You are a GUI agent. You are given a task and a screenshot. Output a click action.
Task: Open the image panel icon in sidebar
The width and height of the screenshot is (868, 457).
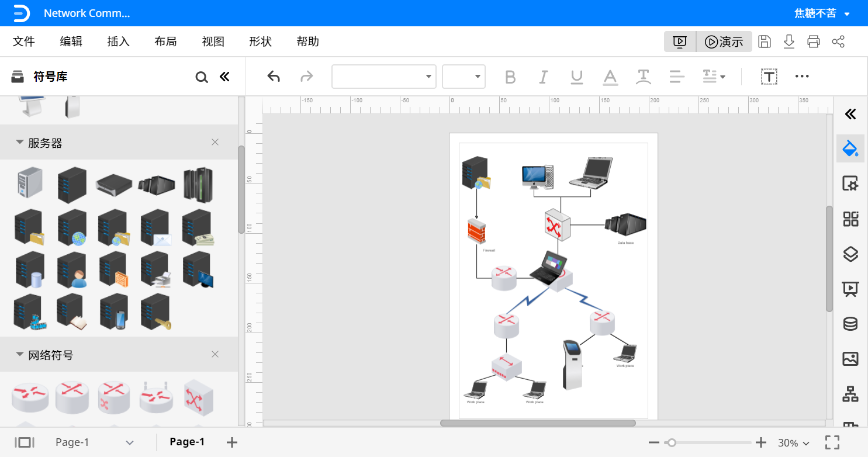[850, 358]
